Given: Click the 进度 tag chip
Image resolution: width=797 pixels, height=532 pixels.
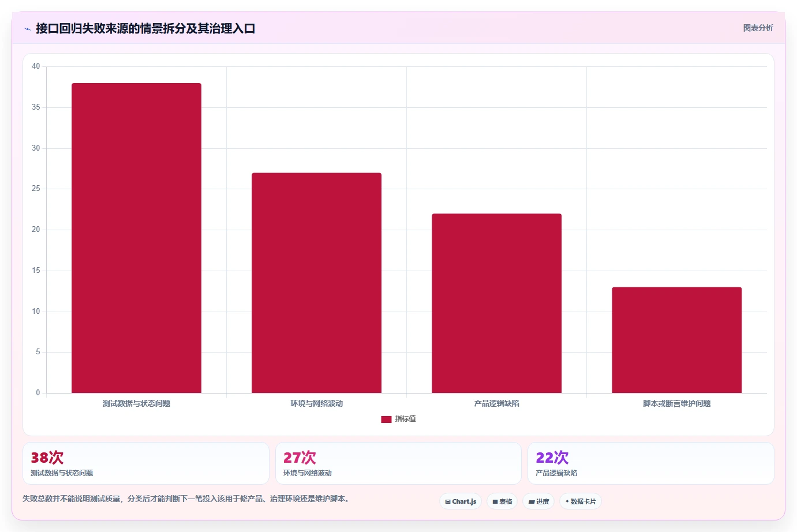Looking at the screenshot, I should (538, 501).
